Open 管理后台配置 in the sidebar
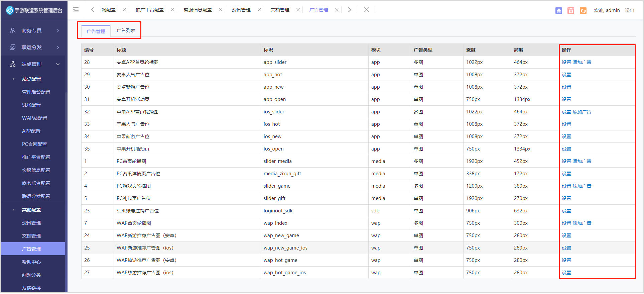The image size is (644, 294). [36, 92]
